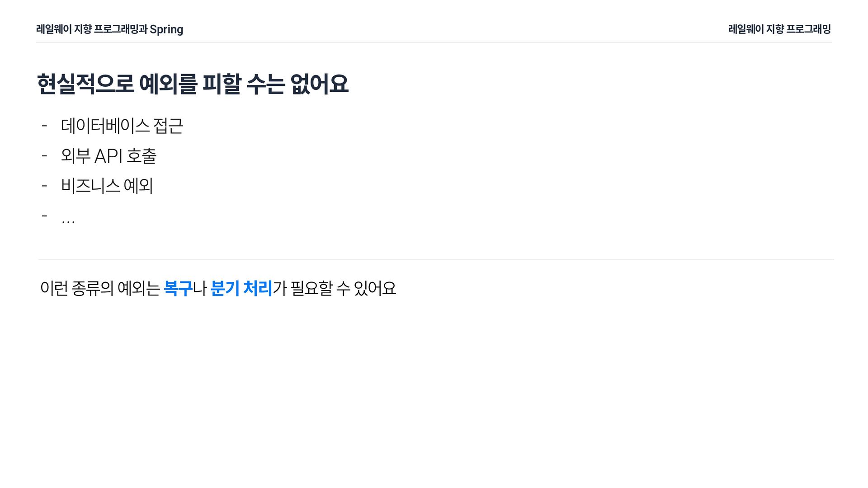The height and width of the screenshot is (488, 868).
Task: Select the bullet 데이터베이스 접근
Action: [x=122, y=126]
